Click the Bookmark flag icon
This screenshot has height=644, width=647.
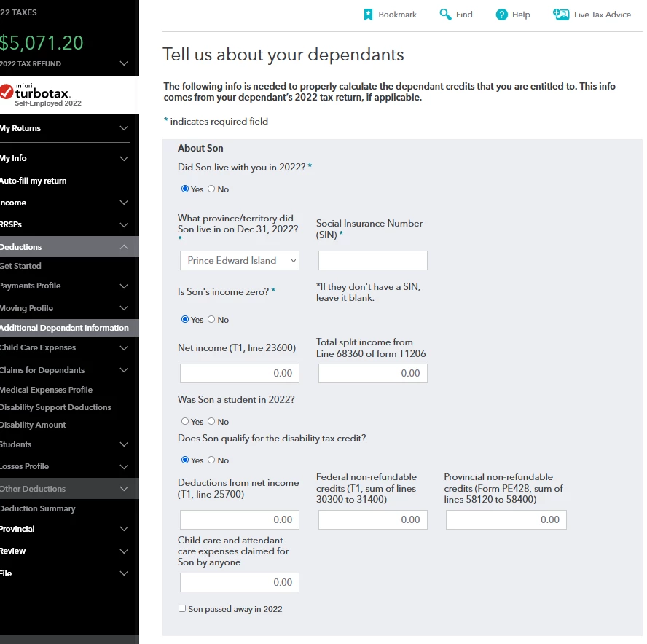368,15
